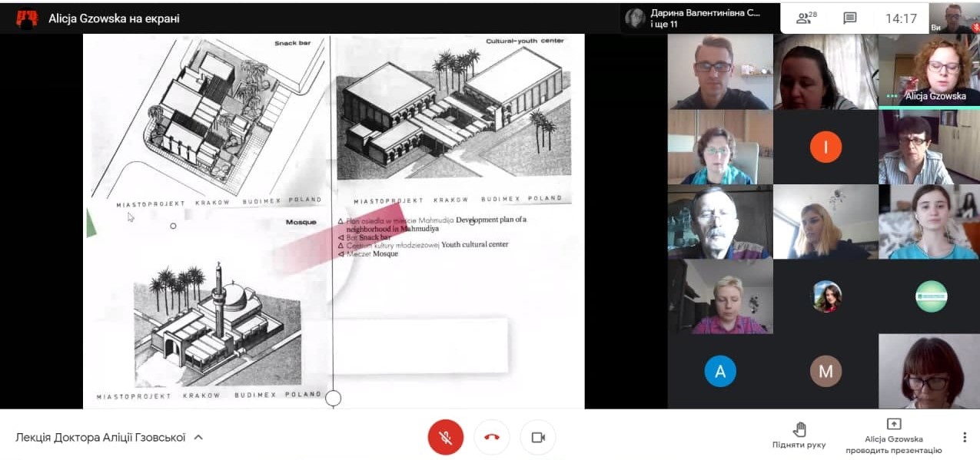Select the brown 'M' avatar tile

coord(826,372)
